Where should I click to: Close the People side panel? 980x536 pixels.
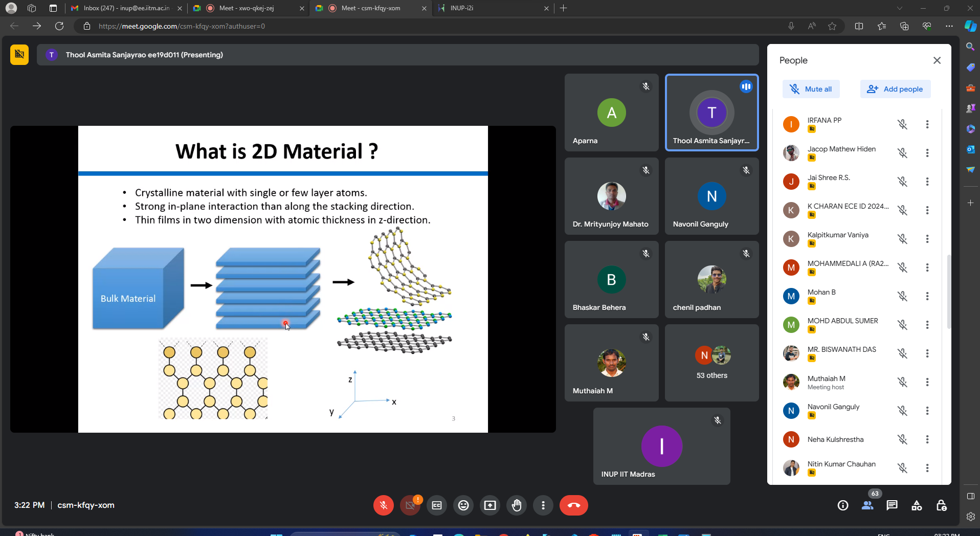coord(937,60)
